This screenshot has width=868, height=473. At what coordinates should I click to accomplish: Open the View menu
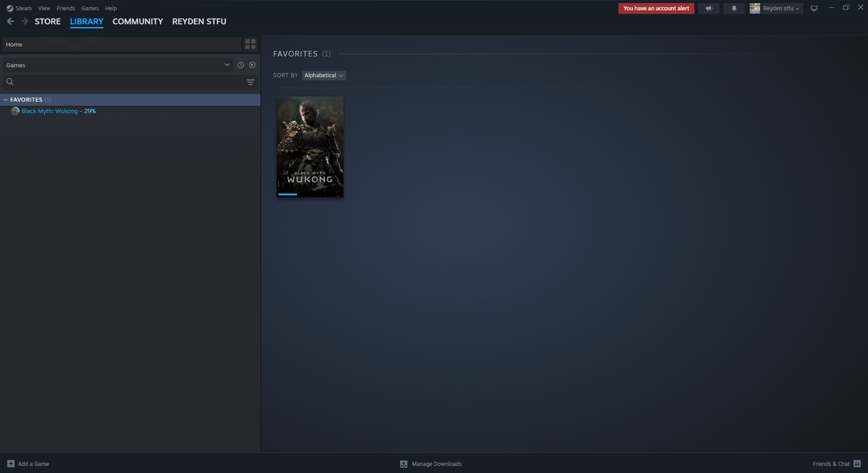click(44, 8)
